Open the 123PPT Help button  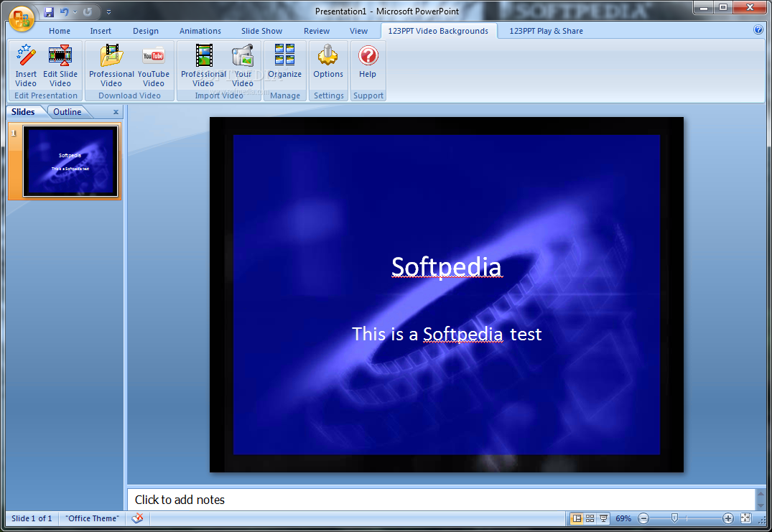pos(368,61)
